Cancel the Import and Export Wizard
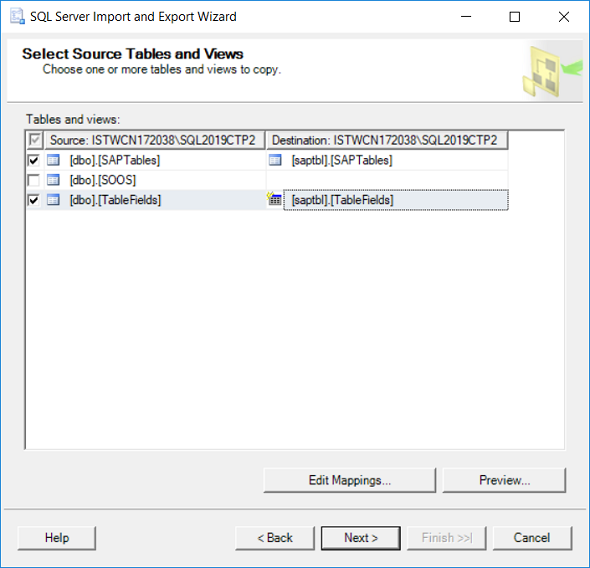This screenshot has width=590, height=568. pyautogui.click(x=532, y=538)
